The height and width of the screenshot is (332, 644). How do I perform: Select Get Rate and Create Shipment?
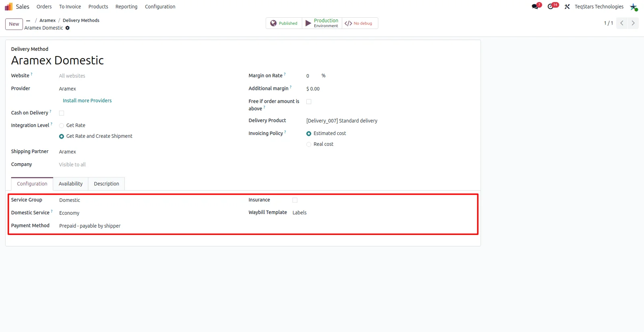(62, 137)
